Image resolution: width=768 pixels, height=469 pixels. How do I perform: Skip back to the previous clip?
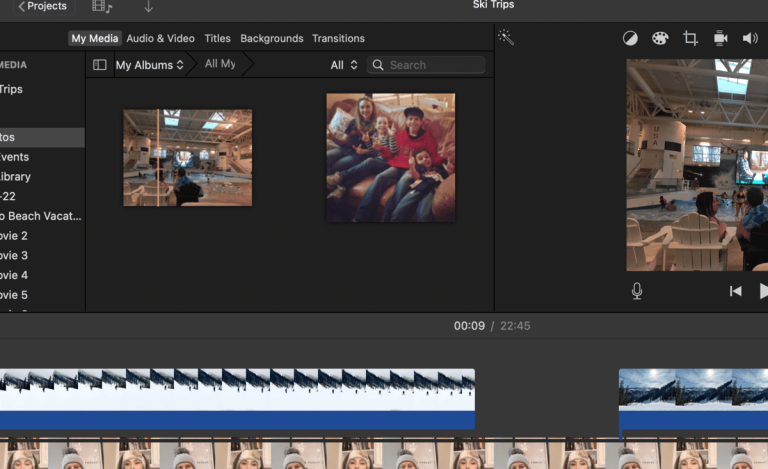pos(735,291)
